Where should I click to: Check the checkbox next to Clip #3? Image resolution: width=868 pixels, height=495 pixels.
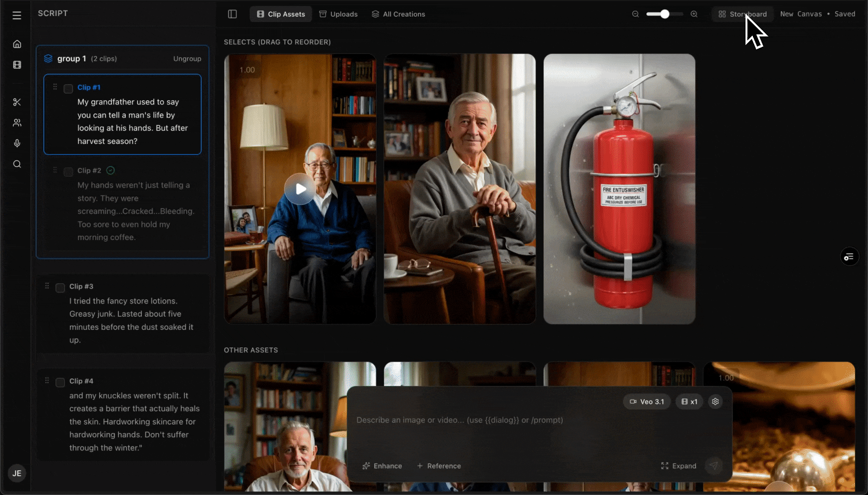[x=60, y=288]
